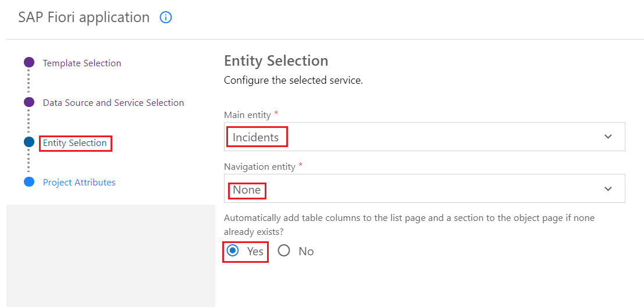Select the No radio button
The image size is (644, 307).
point(284,251)
